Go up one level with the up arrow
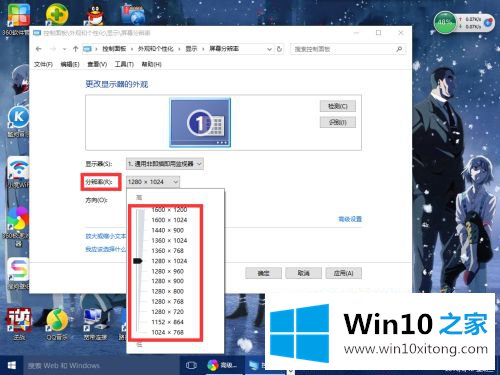500x375 pixels. 75,49
